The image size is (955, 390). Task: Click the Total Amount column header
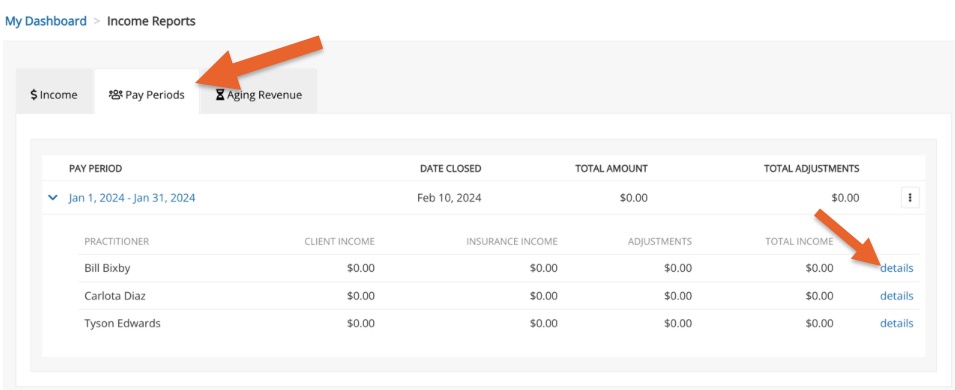tap(611, 169)
